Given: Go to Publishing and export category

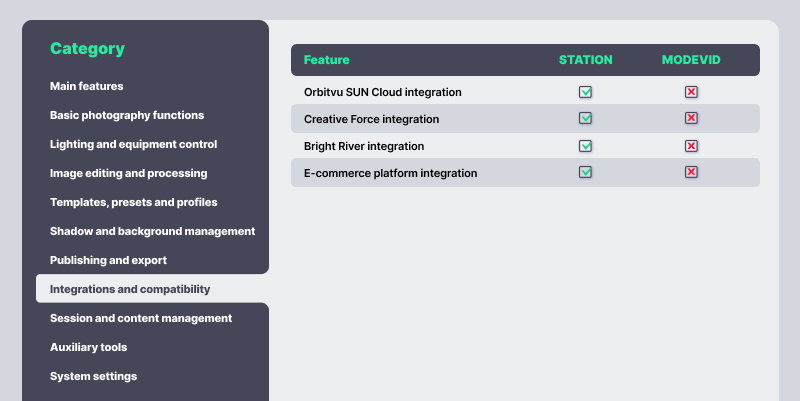Looking at the screenshot, I should point(108,260).
